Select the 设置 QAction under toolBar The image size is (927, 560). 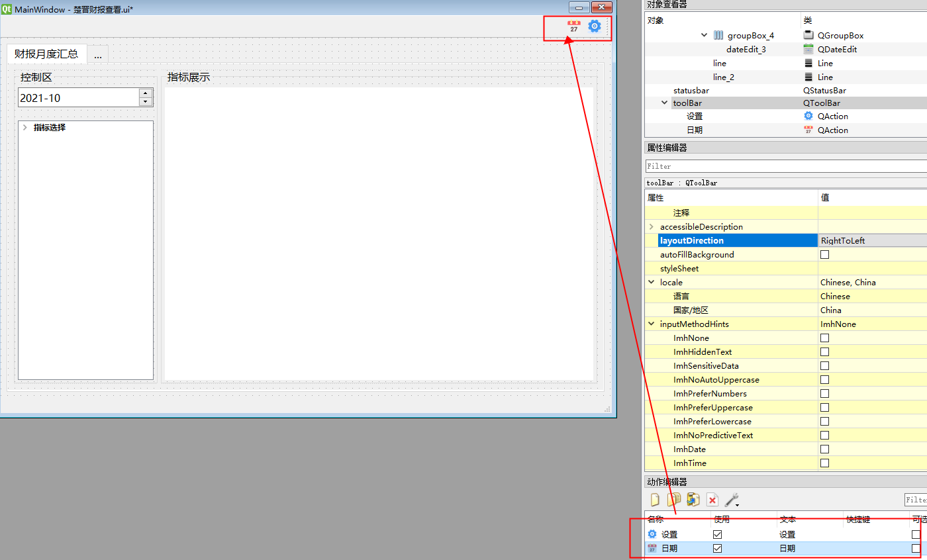[786, 116]
